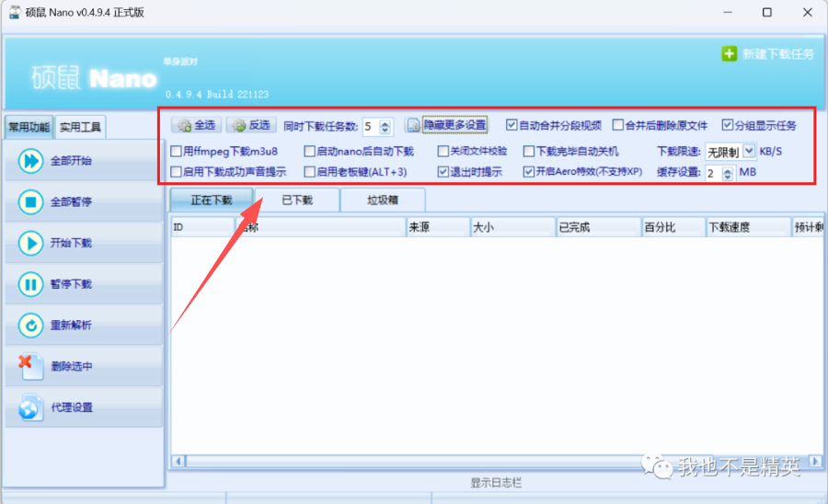Minimize the 硕鼠 Nano window

point(728,12)
